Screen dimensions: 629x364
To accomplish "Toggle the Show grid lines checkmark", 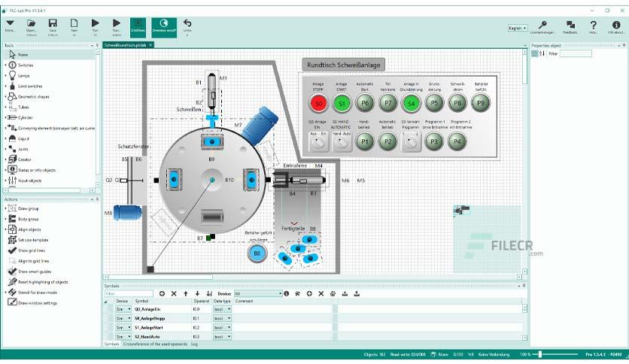I will click(x=13, y=250).
